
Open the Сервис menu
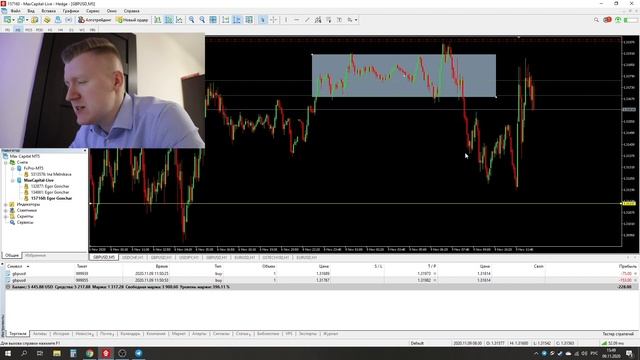[93, 11]
